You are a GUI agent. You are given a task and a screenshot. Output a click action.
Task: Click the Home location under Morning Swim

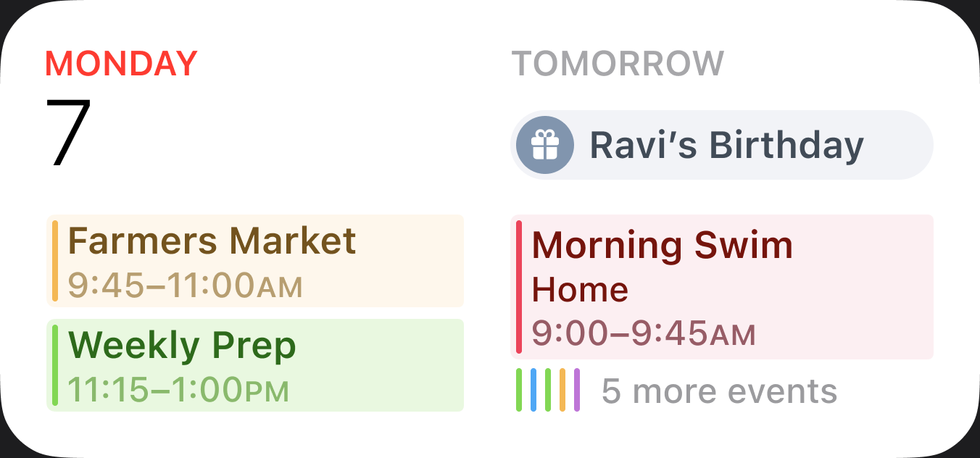[580, 291]
